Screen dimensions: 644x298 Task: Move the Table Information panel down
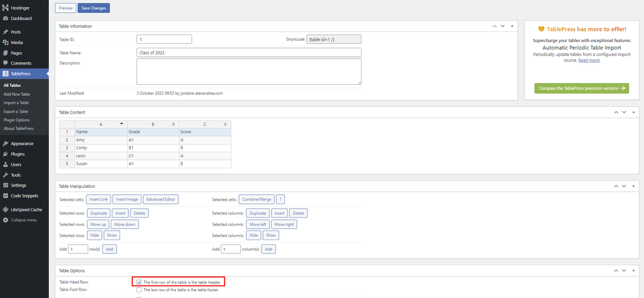click(x=502, y=26)
